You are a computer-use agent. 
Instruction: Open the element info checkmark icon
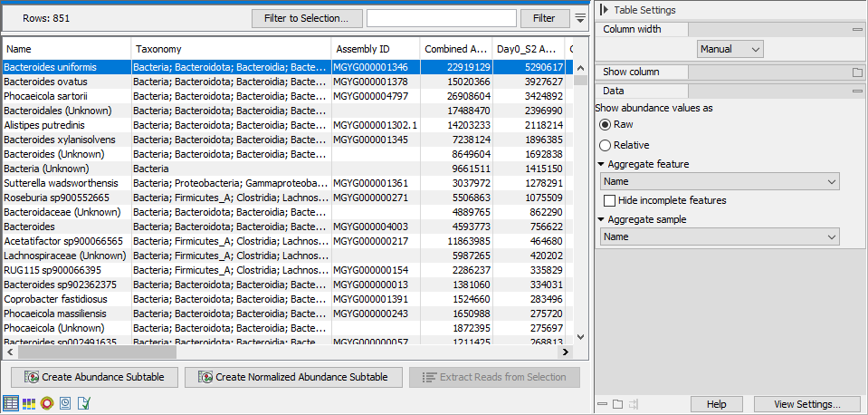pyautogui.click(x=83, y=402)
